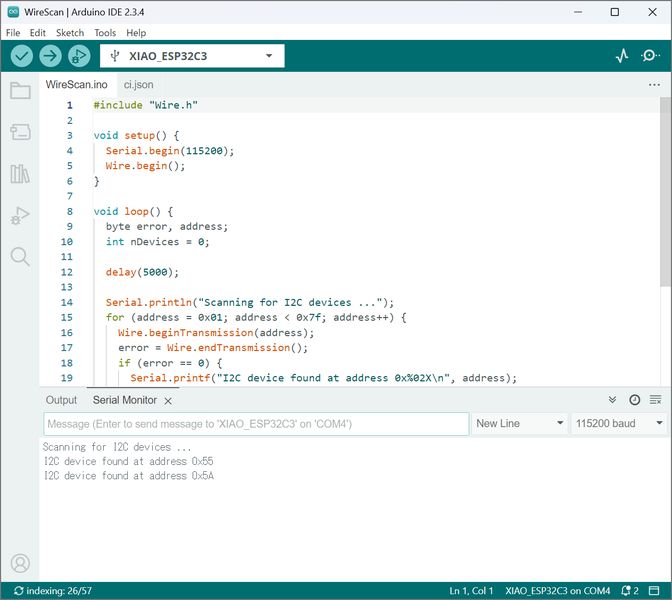Click line number 15 in the gutter
The height and width of the screenshot is (600, 672).
67,318
